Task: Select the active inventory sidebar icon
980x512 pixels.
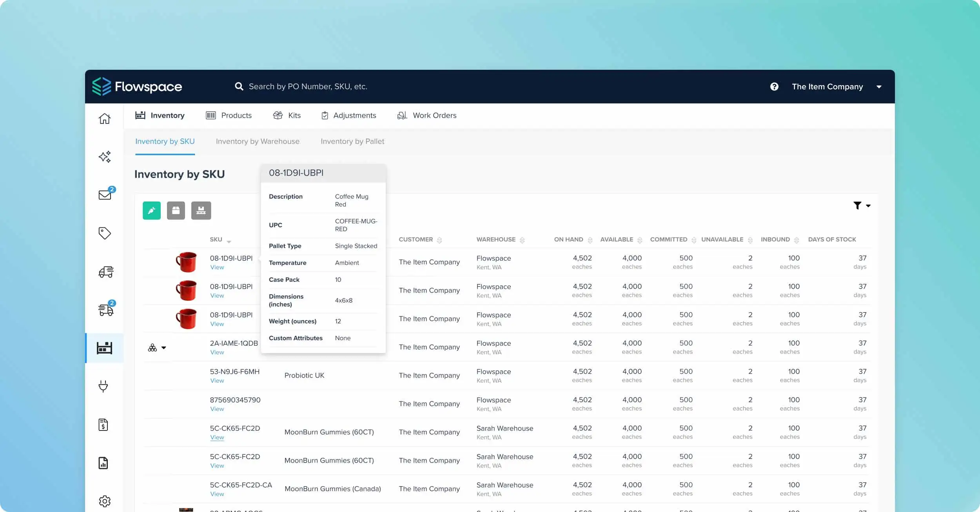Action: tap(105, 348)
